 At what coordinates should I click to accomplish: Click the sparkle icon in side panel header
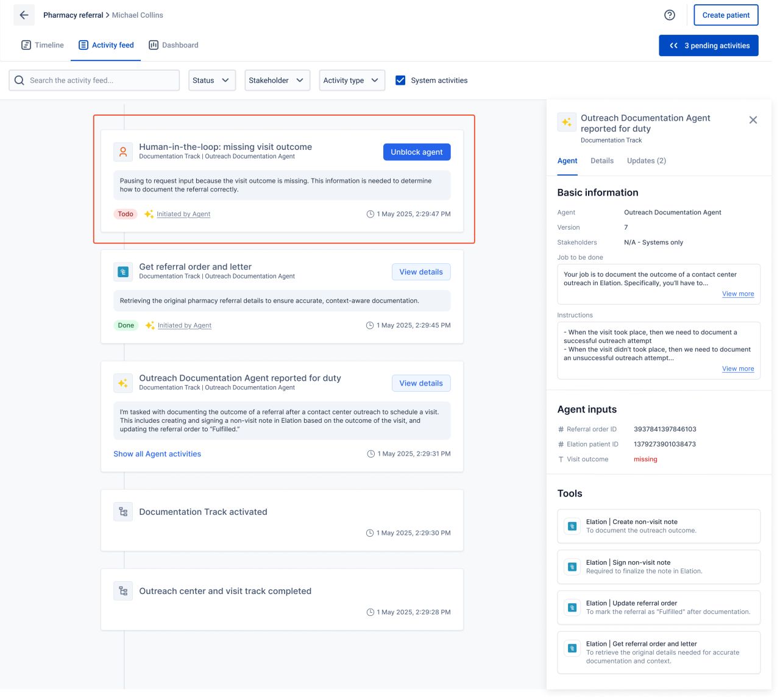click(567, 122)
